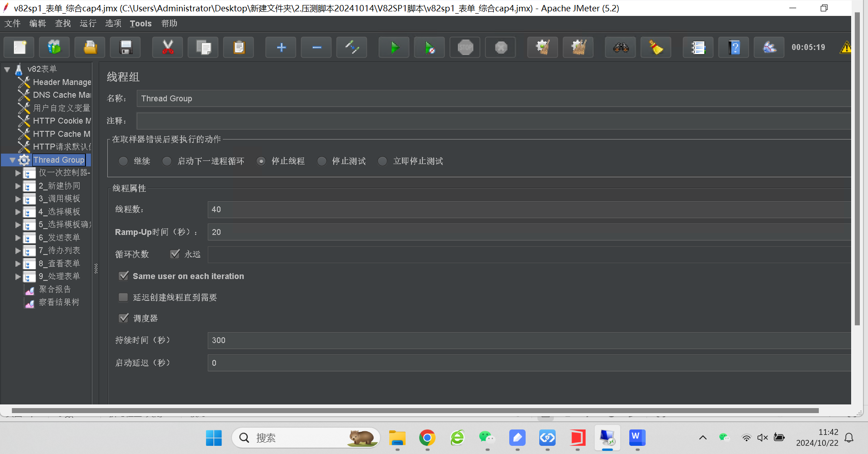Click the yellow warning triangle log icon
This screenshot has height=454, width=868.
pyautogui.click(x=845, y=47)
